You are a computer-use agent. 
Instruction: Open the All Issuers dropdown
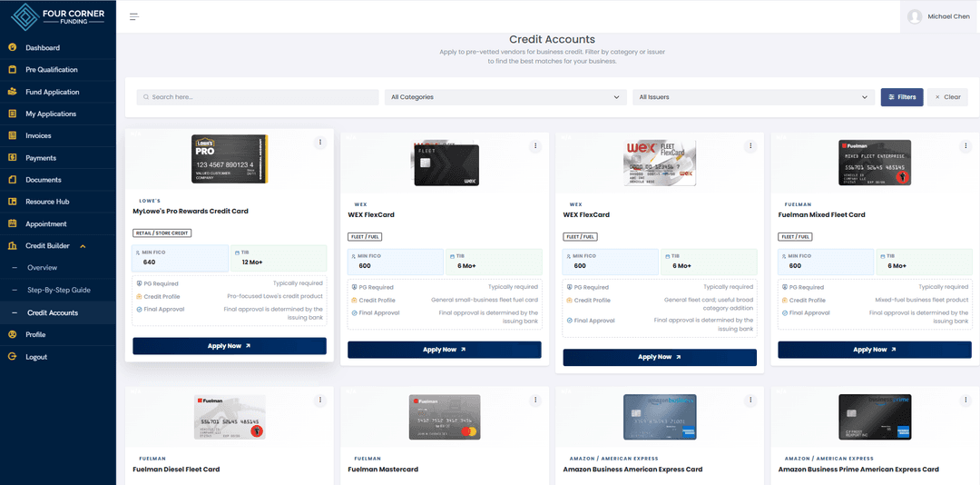[x=753, y=97]
